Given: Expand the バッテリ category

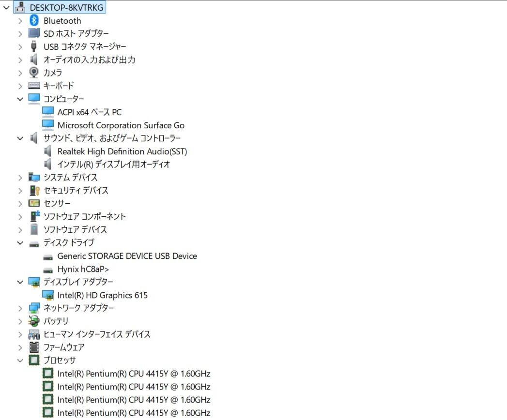Looking at the screenshot, I should tap(20, 321).
